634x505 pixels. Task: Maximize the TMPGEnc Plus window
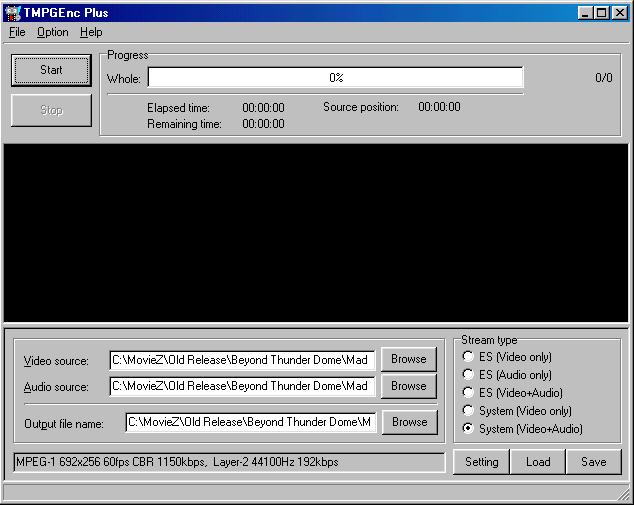[x=601, y=13]
